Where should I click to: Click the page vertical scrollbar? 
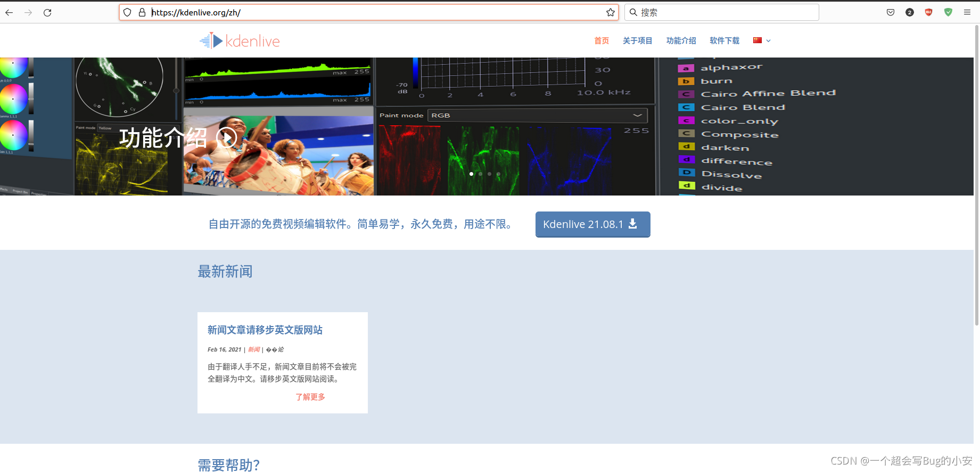click(x=977, y=176)
